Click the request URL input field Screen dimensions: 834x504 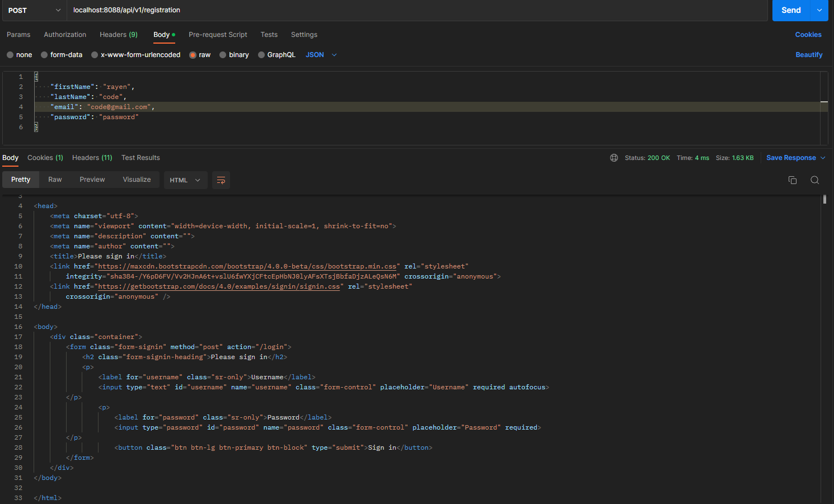pos(417,10)
